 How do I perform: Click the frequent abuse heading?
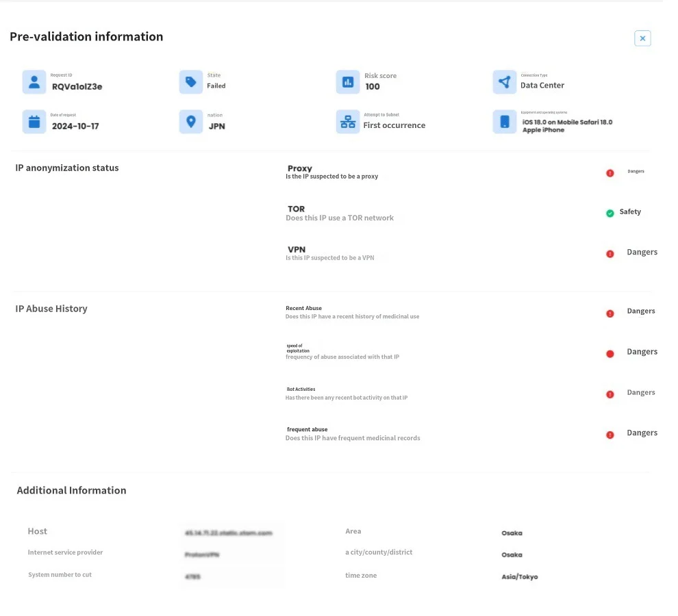307,430
